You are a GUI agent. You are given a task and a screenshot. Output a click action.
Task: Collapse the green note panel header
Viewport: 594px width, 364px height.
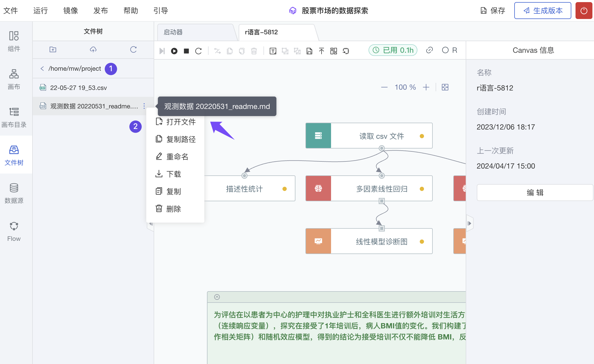coord(217,297)
